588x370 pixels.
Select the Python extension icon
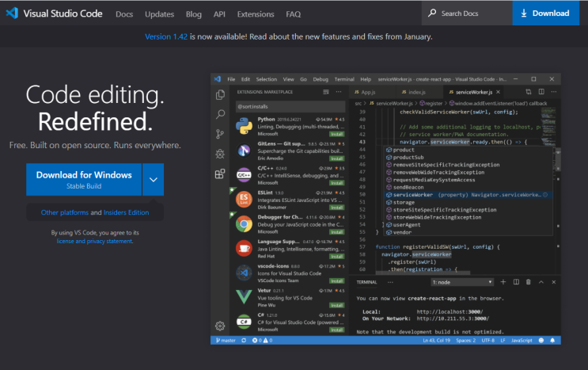(244, 126)
